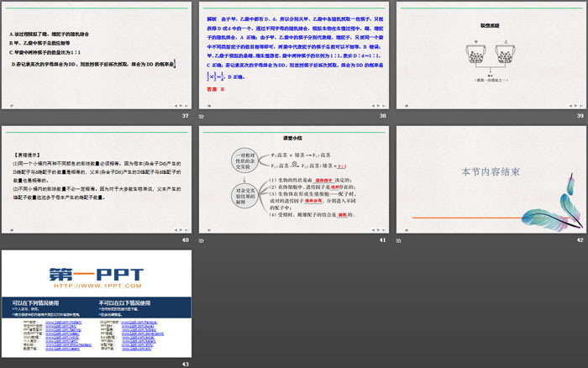Click the animation star icon below slide 41

200,240
